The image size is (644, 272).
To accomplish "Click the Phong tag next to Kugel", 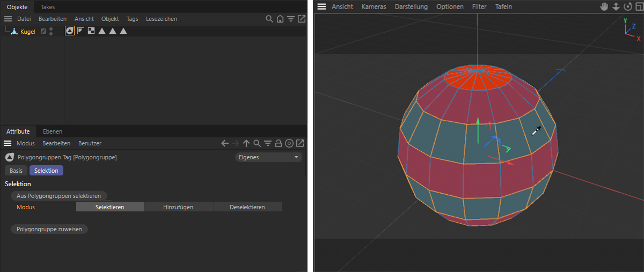I will 80,31.
